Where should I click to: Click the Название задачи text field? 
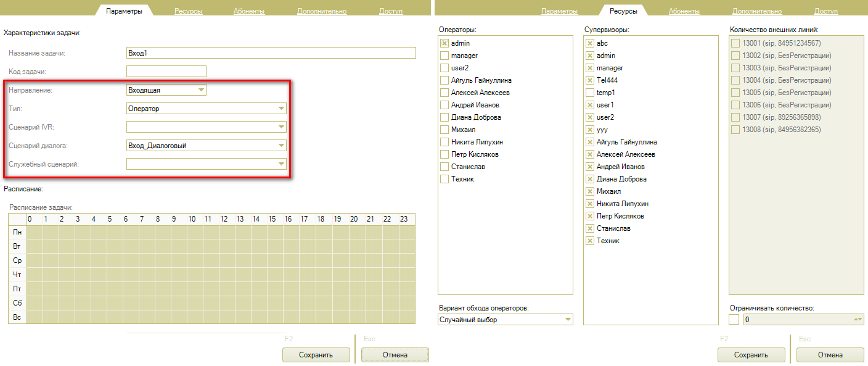[271, 53]
